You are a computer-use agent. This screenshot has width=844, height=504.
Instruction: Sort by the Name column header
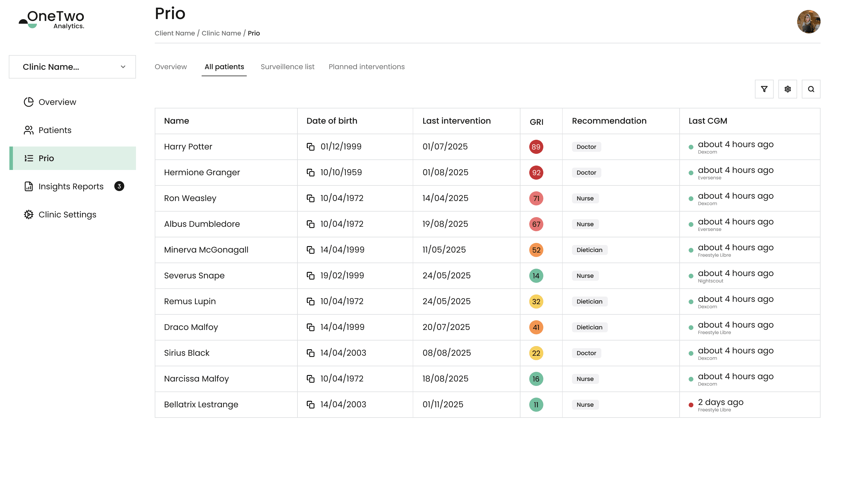[176, 121]
